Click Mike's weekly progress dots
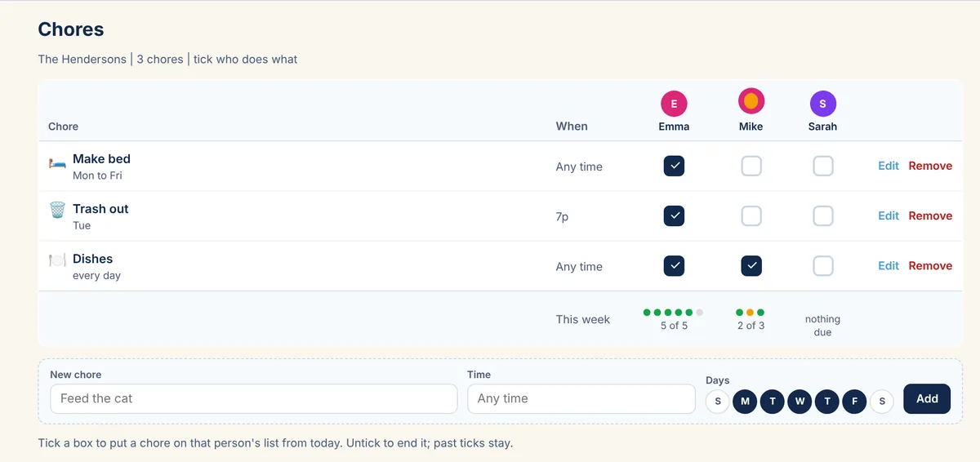Viewport: 980px width, 462px height. [x=751, y=312]
